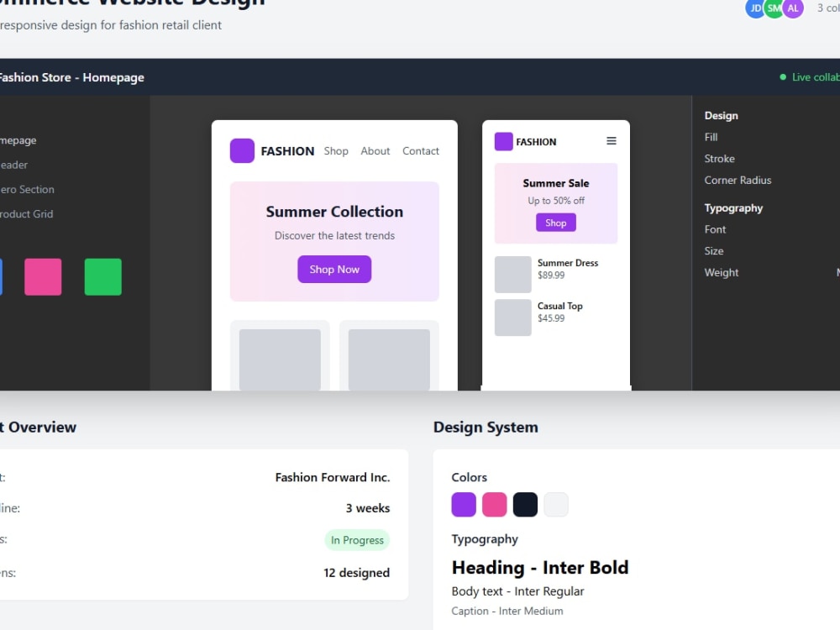
Task: Pick the green swatch in the left panel
Action: [102, 277]
